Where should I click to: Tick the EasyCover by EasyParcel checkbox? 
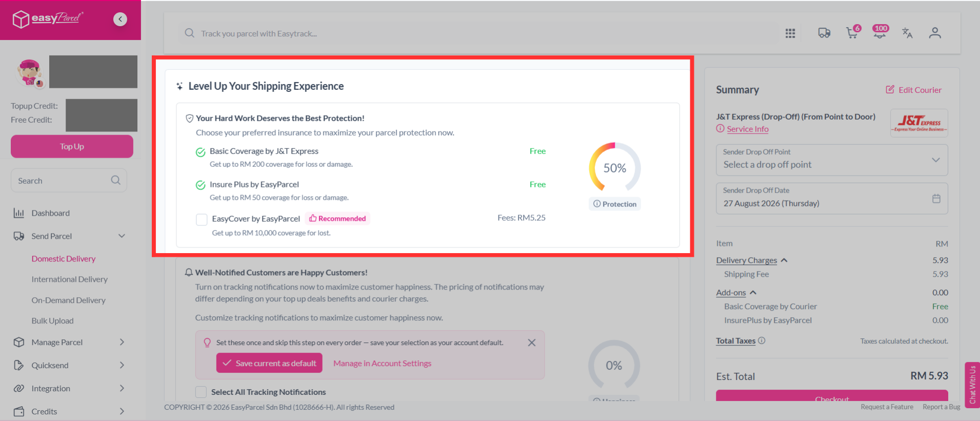tap(202, 220)
